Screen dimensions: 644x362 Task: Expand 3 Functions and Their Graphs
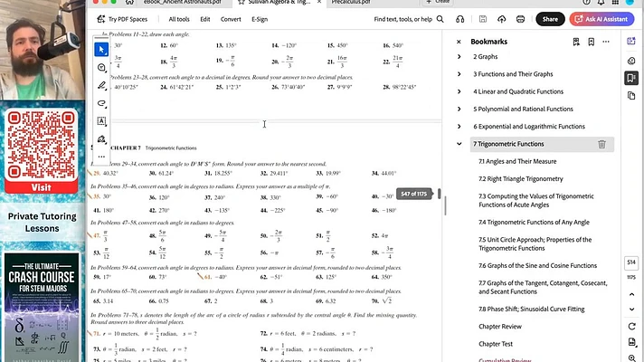coord(459,74)
